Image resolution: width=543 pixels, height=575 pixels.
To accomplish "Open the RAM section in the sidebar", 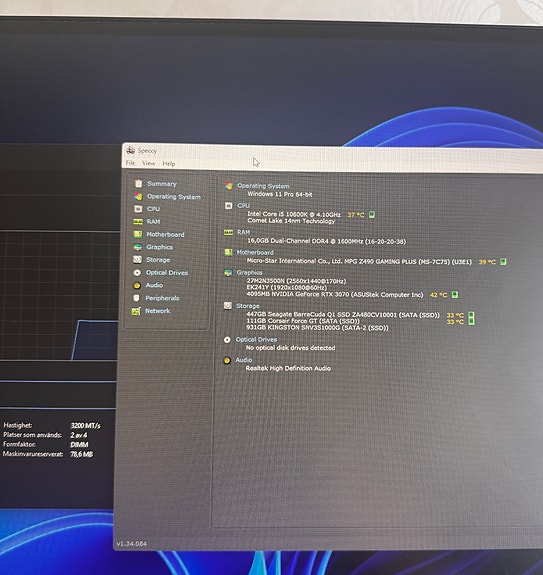I will coord(153,221).
